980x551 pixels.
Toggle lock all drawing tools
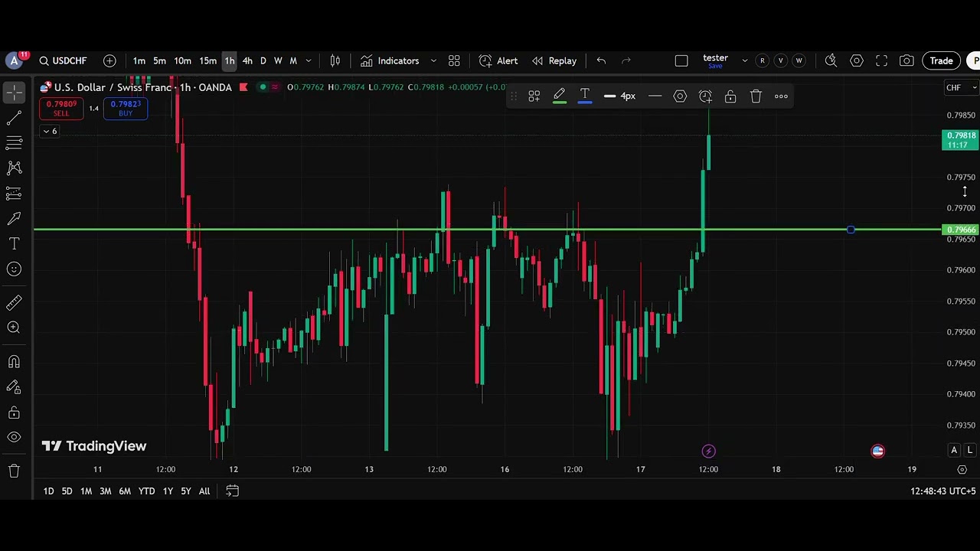[x=14, y=412]
